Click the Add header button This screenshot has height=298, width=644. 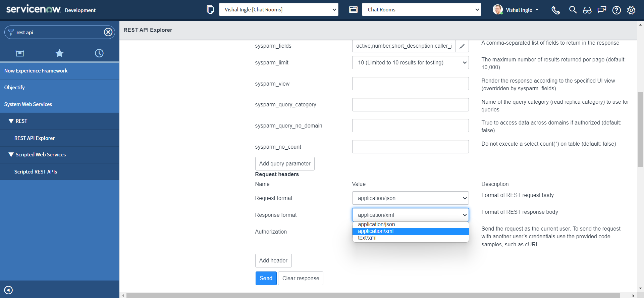tap(273, 260)
